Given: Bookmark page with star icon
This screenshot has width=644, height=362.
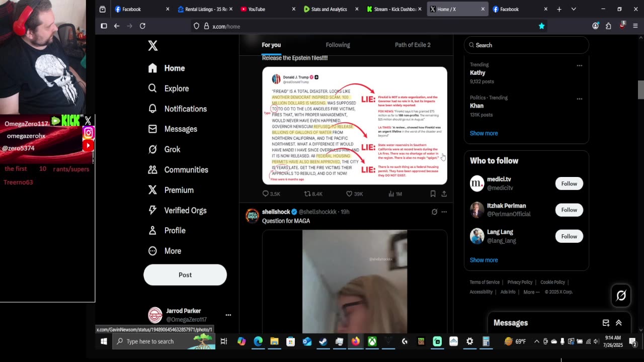Looking at the screenshot, I should (541, 26).
